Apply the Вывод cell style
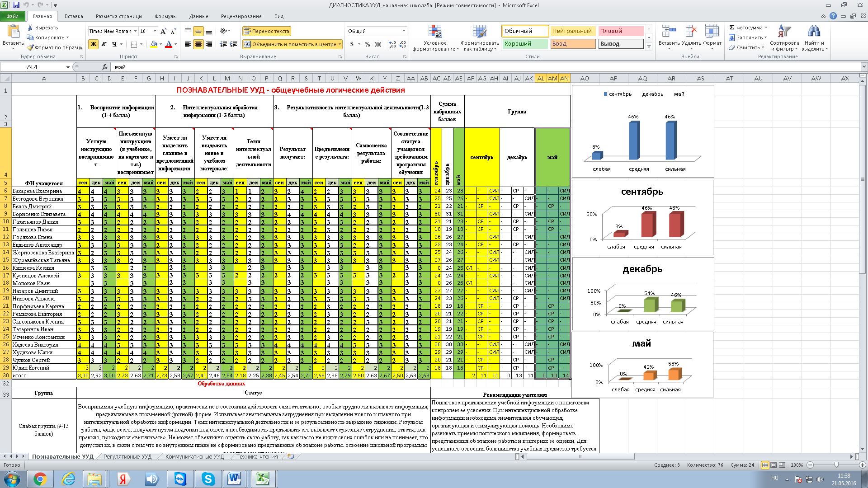868x488 pixels. (621, 44)
